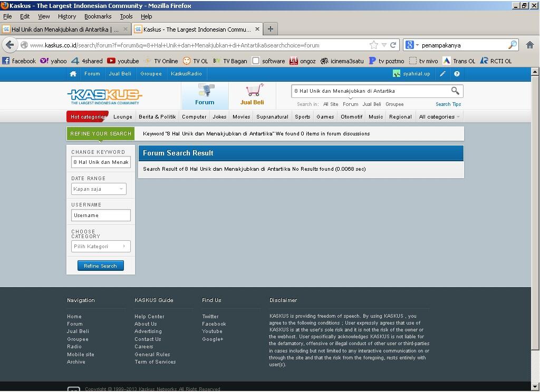Open the address bar history dropdown arrow
This screenshot has width=540, height=392.
pos(384,45)
